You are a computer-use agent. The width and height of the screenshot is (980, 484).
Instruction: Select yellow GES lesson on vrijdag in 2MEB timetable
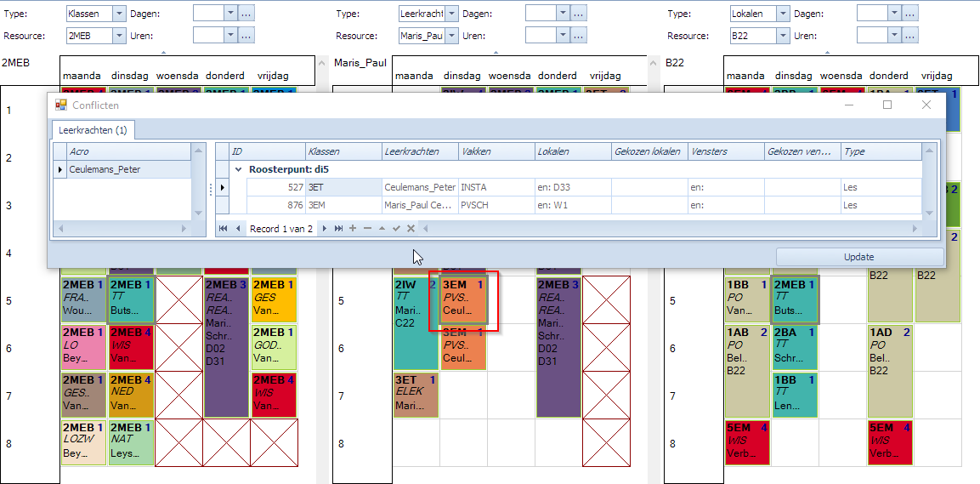point(274,300)
